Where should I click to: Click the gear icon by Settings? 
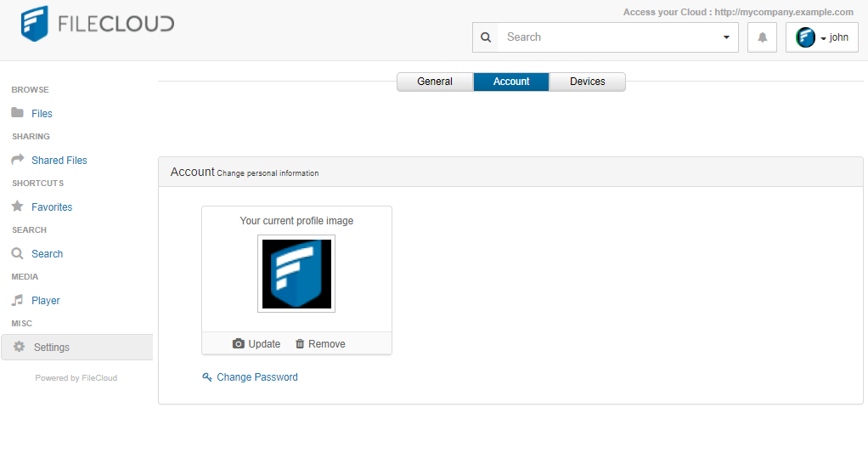pyautogui.click(x=20, y=347)
